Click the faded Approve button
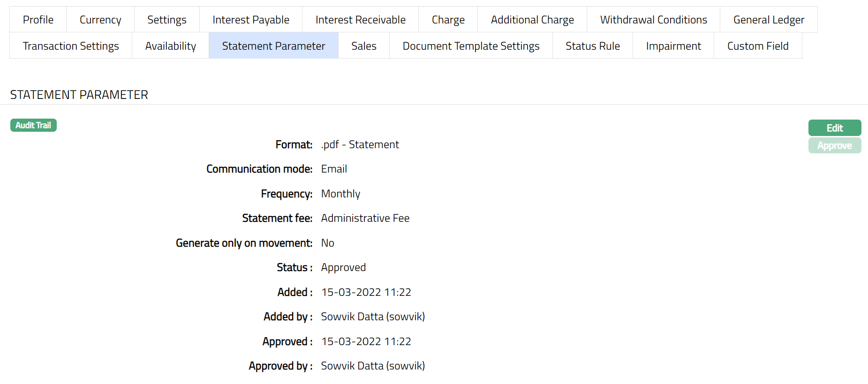This screenshot has height=384, width=868. [834, 145]
